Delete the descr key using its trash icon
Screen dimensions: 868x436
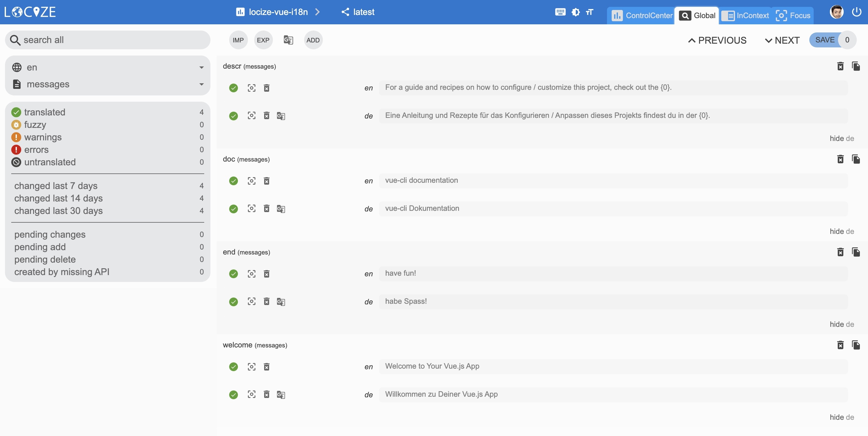click(841, 66)
